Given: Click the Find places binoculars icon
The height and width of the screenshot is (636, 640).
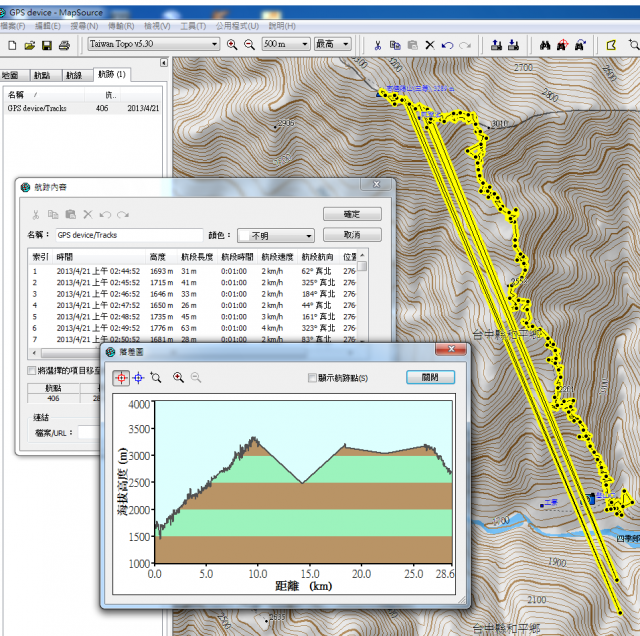Looking at the screenshot, I should (x=545, y=45).
